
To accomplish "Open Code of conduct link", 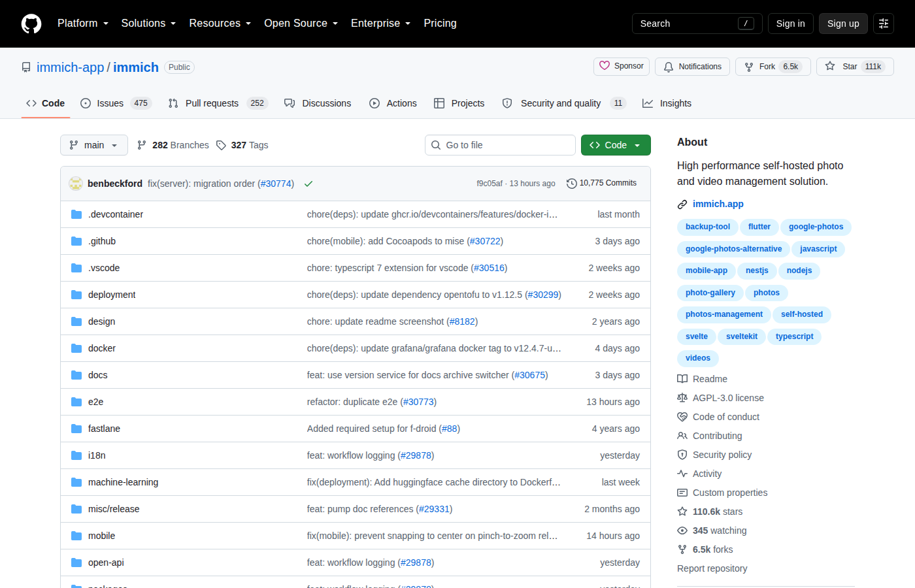I will [x=718, y=417].
